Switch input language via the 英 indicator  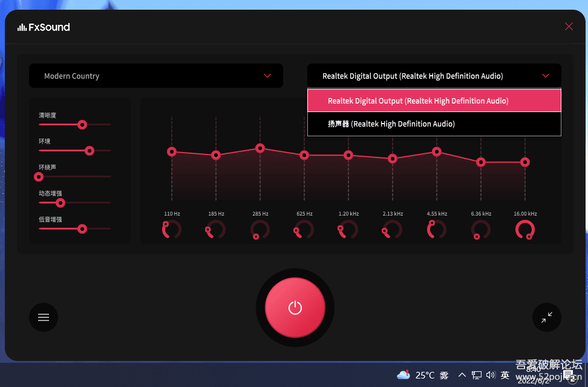505,375
